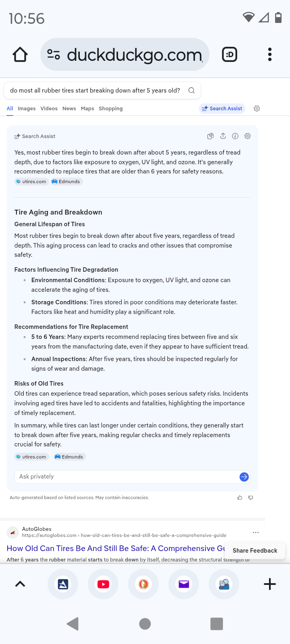Screen dimensions: 290x644
Task: Switch to the News tab
Action: click(x=69, y=109)
